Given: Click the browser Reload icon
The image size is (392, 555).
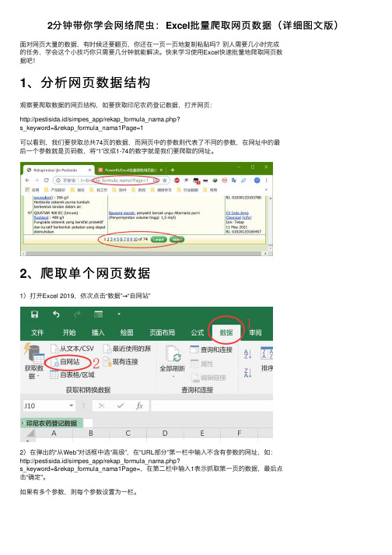Looking at the screenshot, I should tap(46, 180).
